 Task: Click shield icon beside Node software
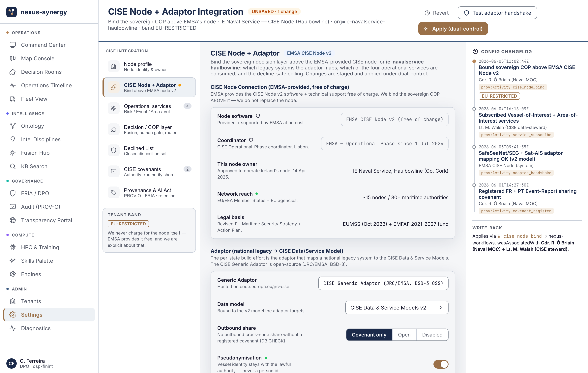tap(258, 116)
